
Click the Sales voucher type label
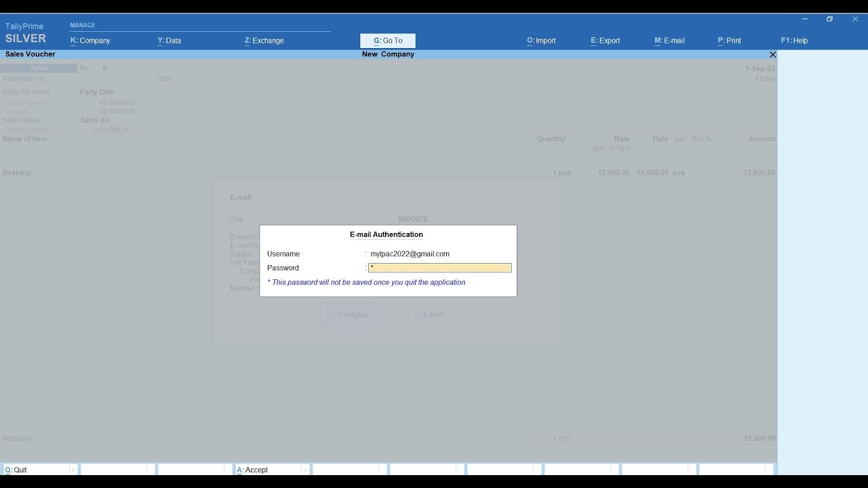pyautogui.click(x=39, y=68)
